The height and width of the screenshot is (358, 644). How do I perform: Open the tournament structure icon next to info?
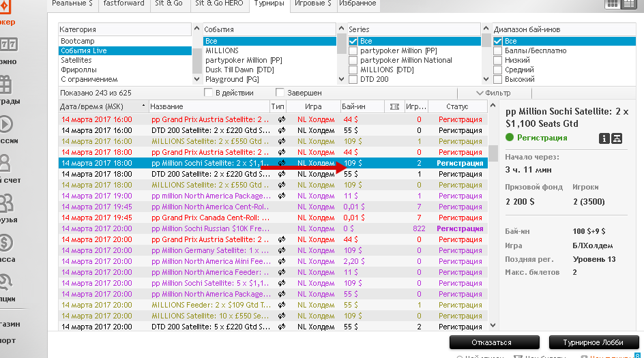point(617,138)
